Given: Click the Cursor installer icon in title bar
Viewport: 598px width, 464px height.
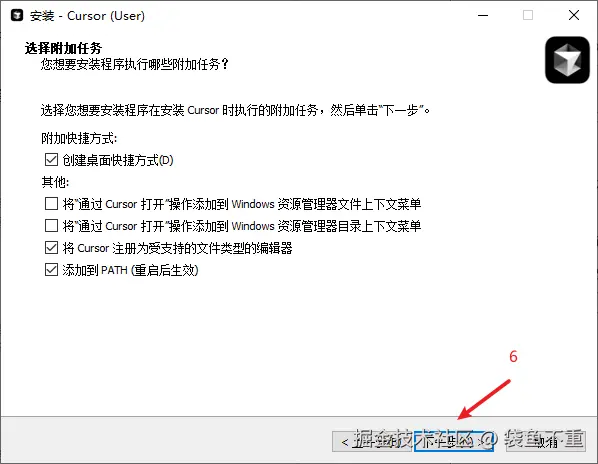Looking at the screenshot, I should click(x=16, y=16).
